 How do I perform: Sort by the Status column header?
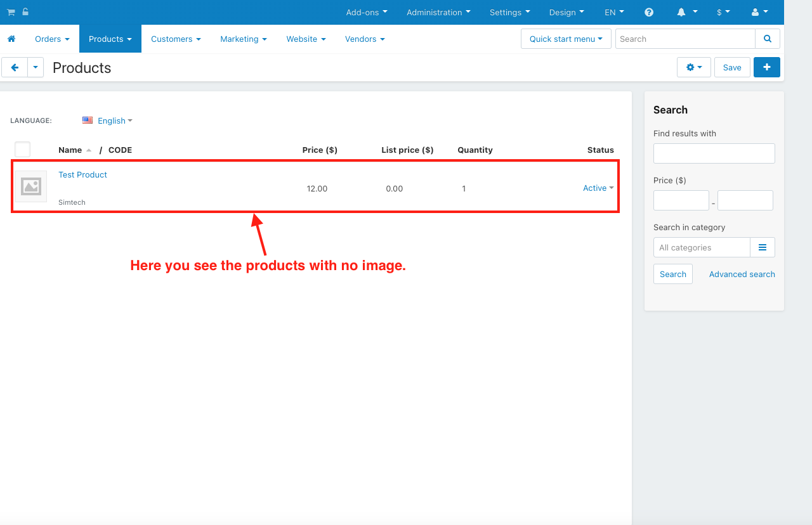(x=601, y=150)
